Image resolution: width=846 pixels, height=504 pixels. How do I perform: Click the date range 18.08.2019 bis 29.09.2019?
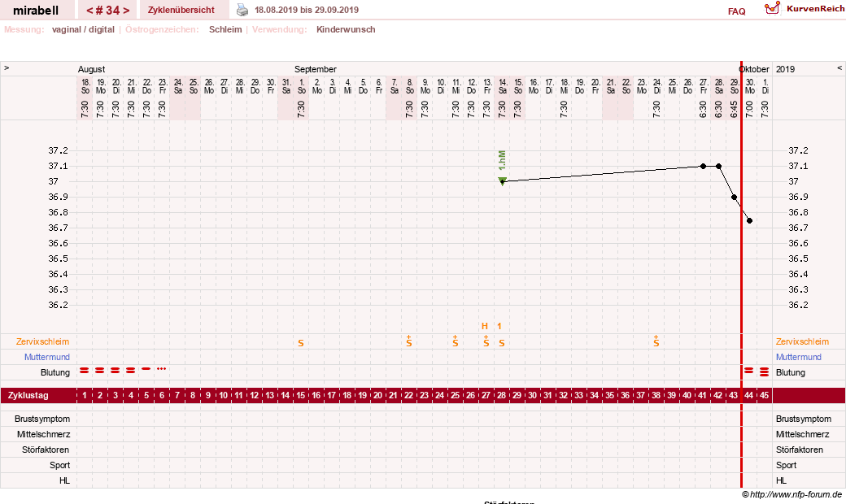pos(307,11)
